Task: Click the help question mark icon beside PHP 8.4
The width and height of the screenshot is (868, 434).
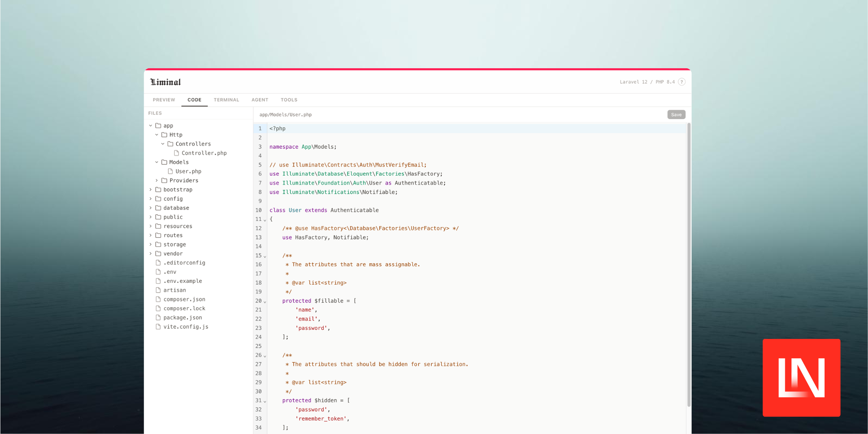Action: [682, 82]
